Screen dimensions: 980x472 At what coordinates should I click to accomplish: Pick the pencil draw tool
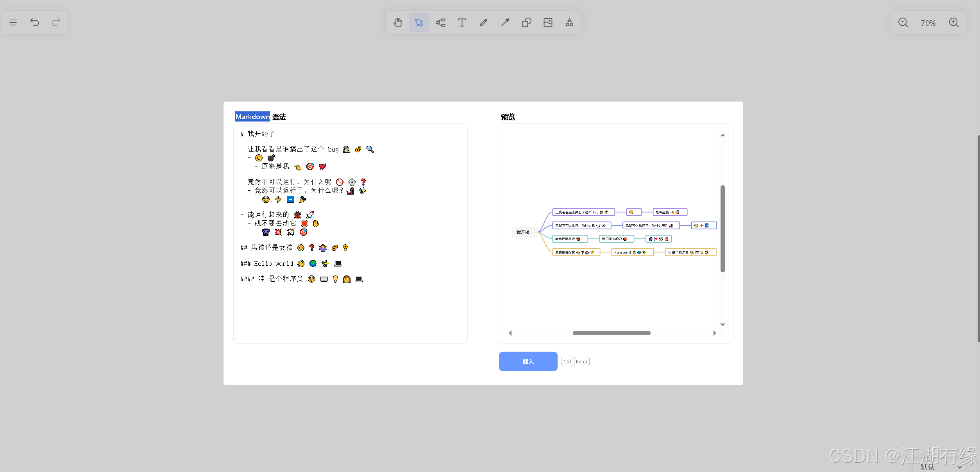[x=483, y=23]
